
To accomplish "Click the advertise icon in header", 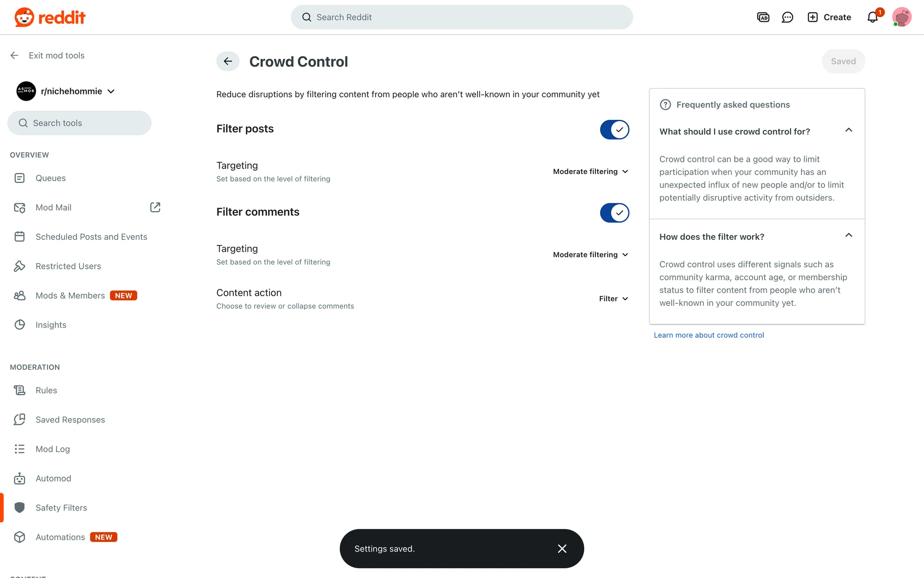I will [x=763, y=17].
